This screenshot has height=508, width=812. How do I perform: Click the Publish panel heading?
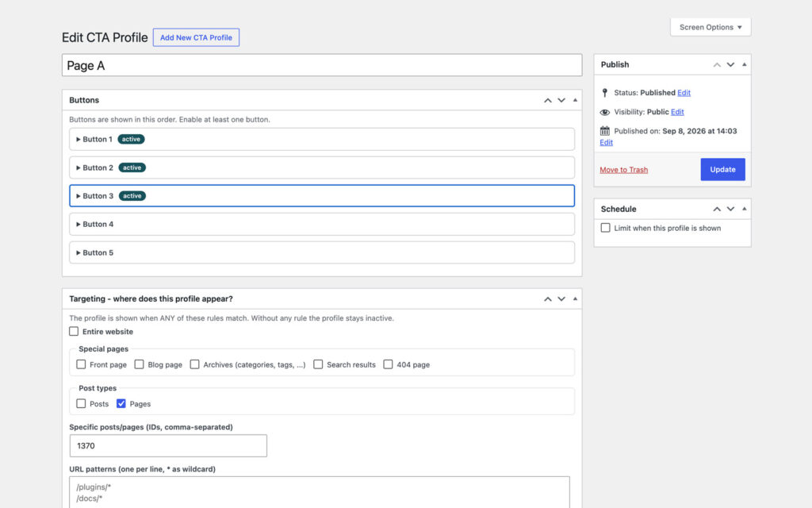point(615,65)
